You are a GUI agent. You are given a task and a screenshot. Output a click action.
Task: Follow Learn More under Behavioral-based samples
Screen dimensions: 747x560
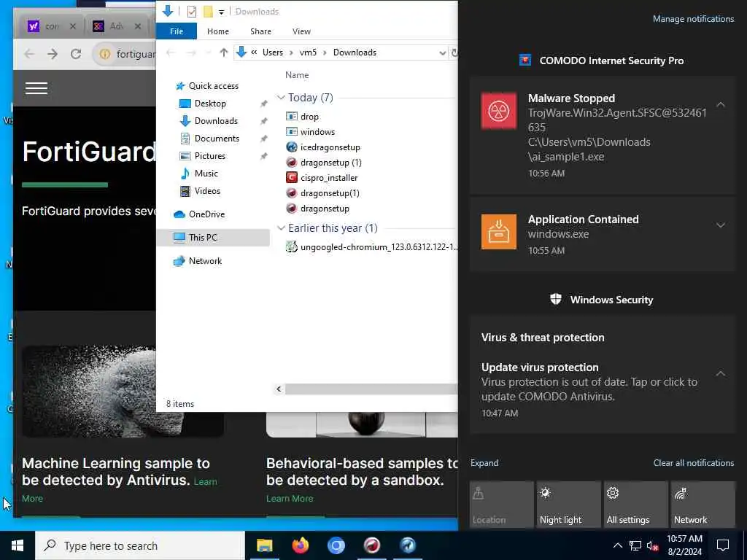pyautogui.click(x=290, y=499)
